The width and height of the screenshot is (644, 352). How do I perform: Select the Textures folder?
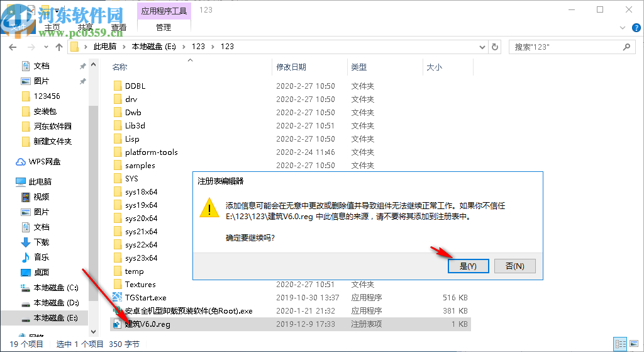(140, 284)
